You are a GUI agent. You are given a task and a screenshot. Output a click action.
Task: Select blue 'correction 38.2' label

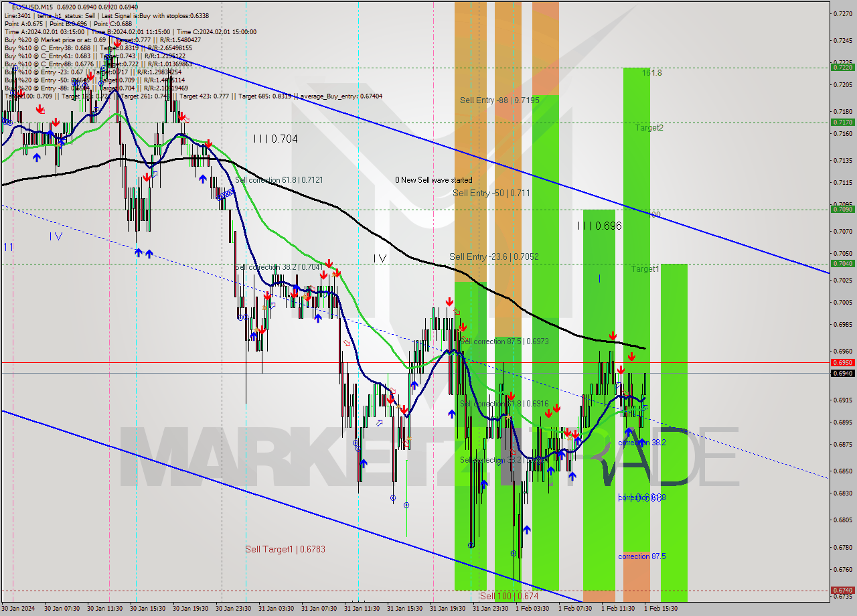641,443
